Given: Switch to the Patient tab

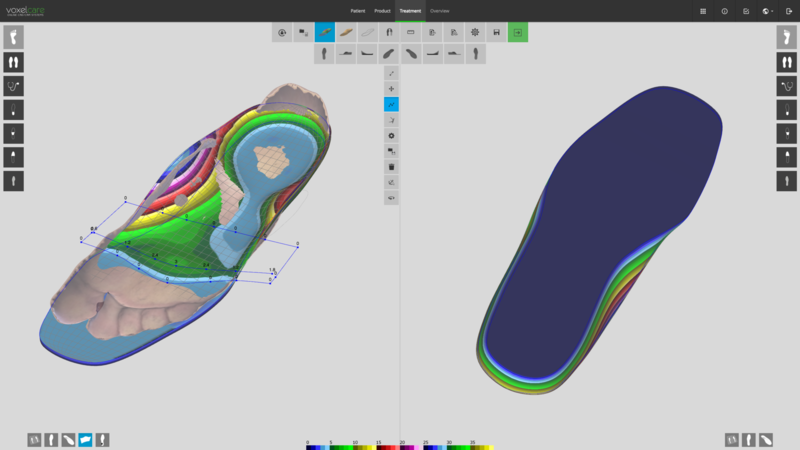Looking at the screenshot, I should (x=357, y=11).
